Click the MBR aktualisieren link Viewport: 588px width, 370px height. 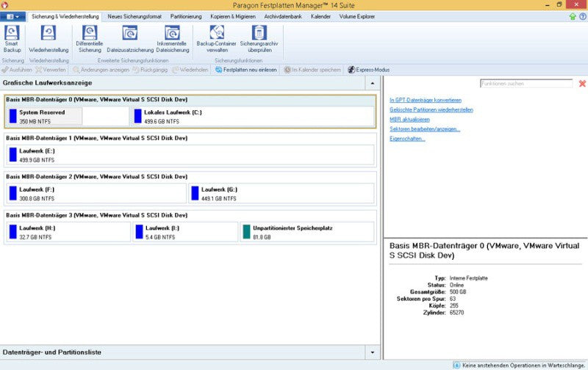(409, 120)
